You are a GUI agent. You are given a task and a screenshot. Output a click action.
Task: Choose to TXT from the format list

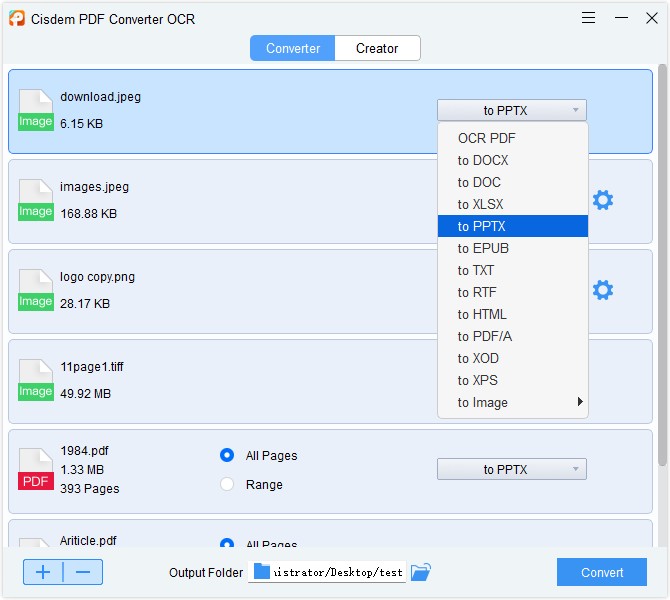pyautogui.click(x=513, y=270)
